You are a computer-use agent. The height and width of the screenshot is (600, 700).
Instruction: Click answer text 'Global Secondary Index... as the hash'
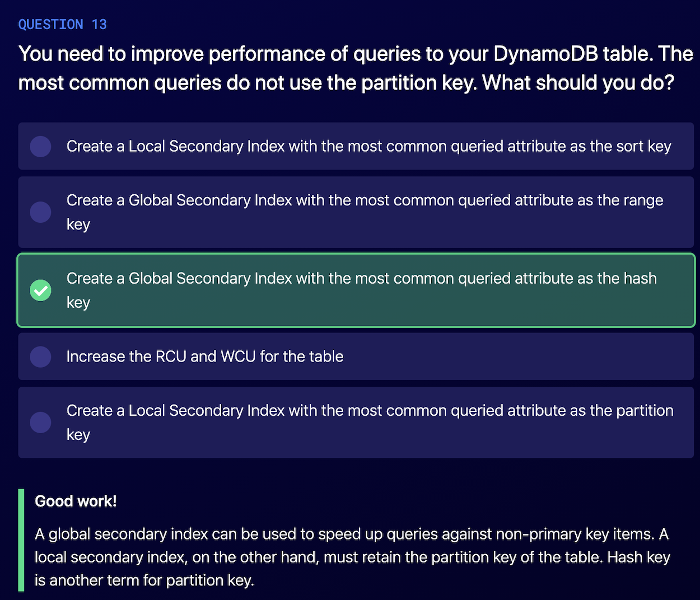click(361, 279)
